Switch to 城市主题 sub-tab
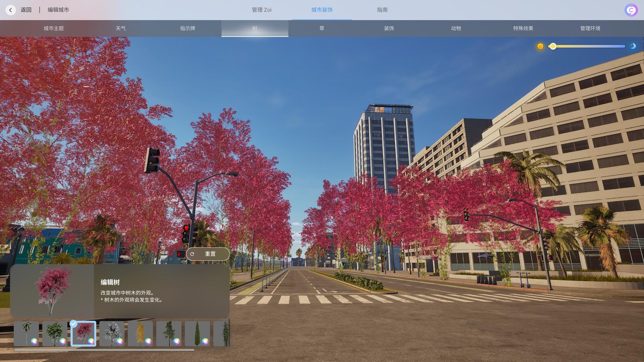The width and height of the screenshot is (644, 362). point(54,28)
